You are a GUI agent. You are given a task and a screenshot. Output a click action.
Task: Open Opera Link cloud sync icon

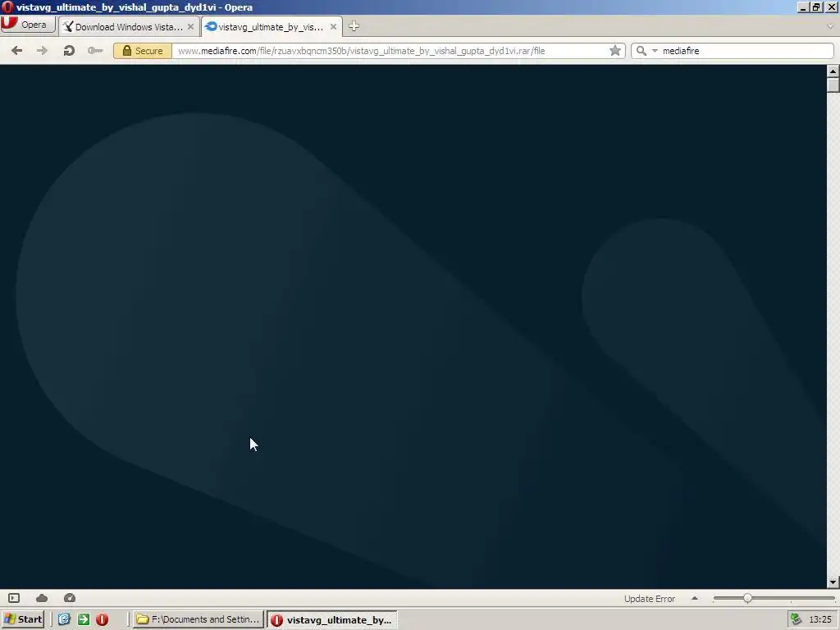pos(42,598)
